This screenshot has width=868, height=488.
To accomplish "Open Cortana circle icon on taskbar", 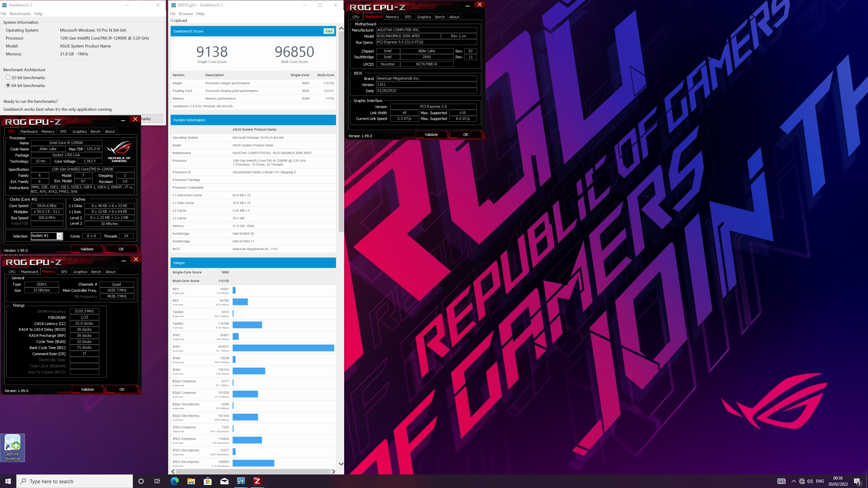I will click(141, 481).
